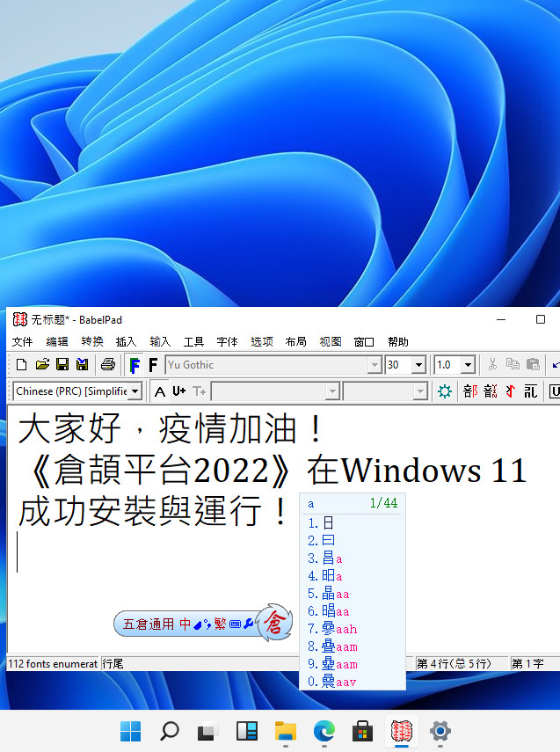Toggle the 中 Chinese/English mode on IME bar
Image resolution: width=560 pixels, height=752 pixels.
185,624
